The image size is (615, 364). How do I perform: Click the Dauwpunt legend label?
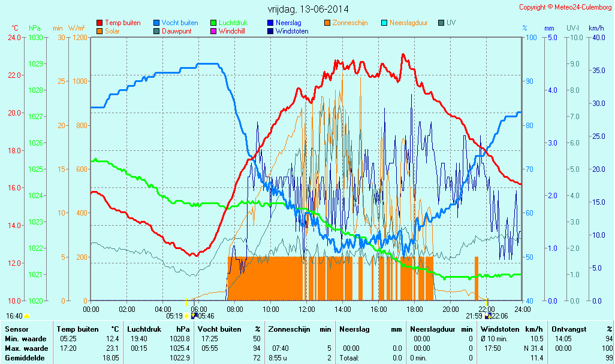click(x=176, y=31)
